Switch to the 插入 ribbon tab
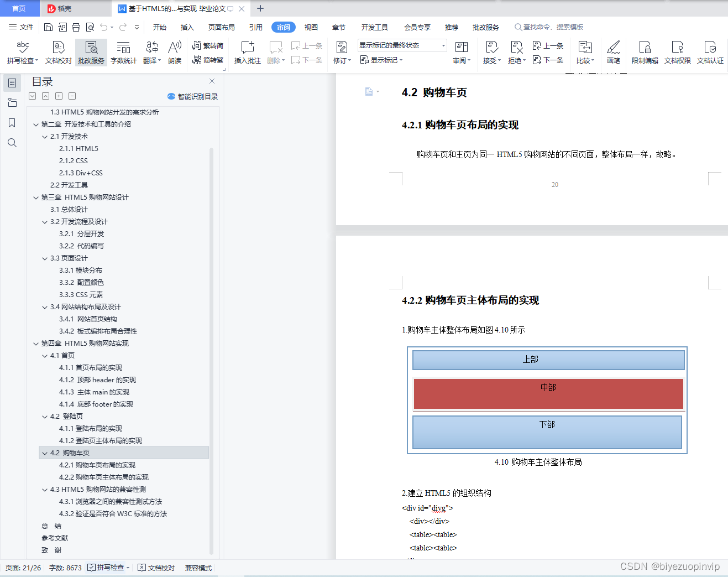The width and height of the screenshot is (728, 577). 187,27
